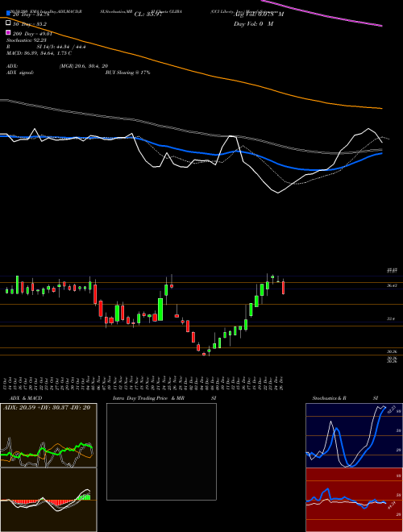The width and height of the screenshot is (403, 532).
Task: Click the 'Stochastics & R' panel title
Action: [329, 398]
